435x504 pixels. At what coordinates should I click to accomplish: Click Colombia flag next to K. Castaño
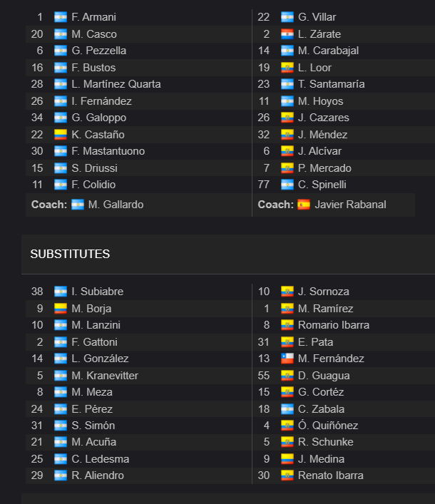pos(61,134)
